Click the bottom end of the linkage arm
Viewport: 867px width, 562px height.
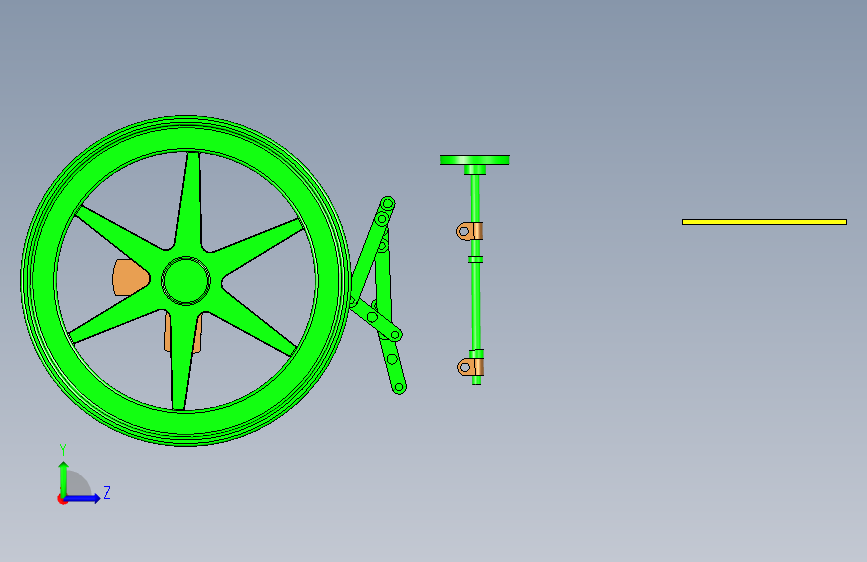399,387
